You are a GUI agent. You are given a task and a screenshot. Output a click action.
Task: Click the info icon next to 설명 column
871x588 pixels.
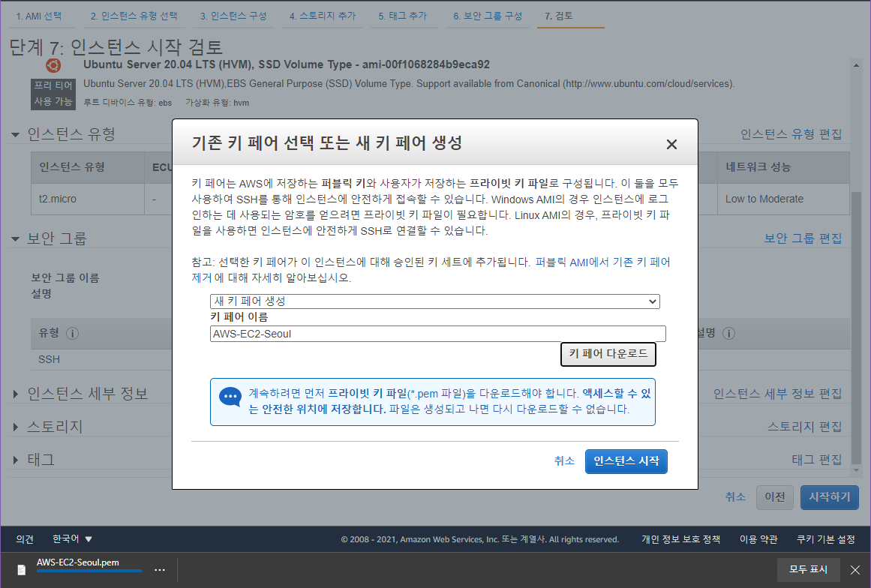728,333
